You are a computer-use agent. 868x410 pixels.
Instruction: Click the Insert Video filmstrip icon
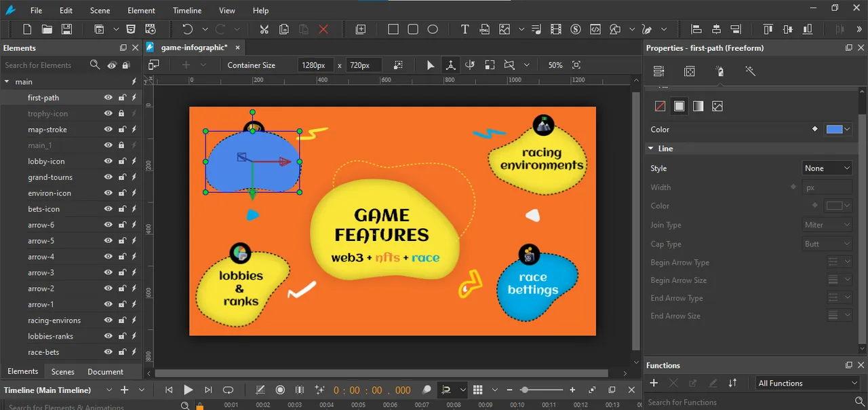(556, 29)
